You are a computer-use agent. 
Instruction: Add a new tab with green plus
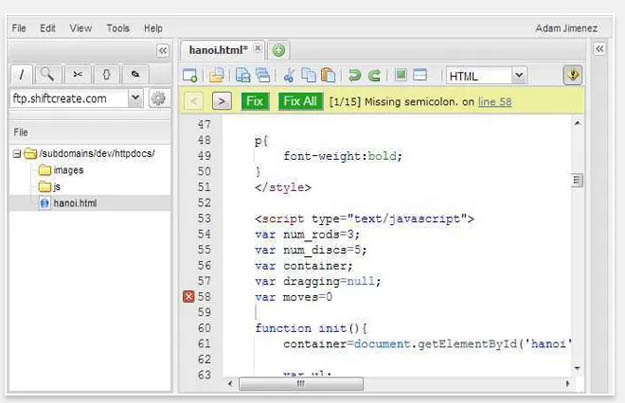pyautogui.click(x=279, y=50)
